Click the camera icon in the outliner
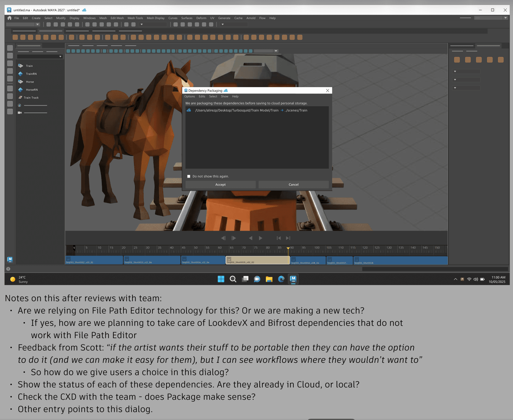The width and height of the screenshot is (513, 420). coord(19,112)
